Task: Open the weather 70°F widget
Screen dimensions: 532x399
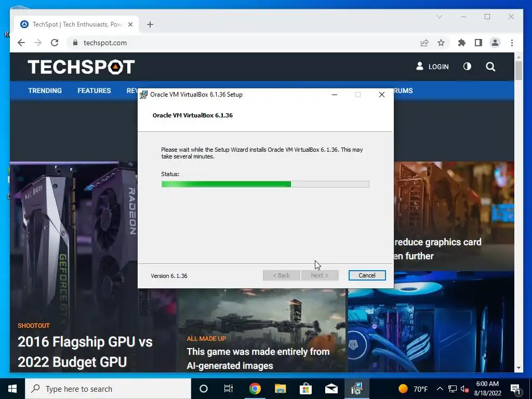Action: 413,389
